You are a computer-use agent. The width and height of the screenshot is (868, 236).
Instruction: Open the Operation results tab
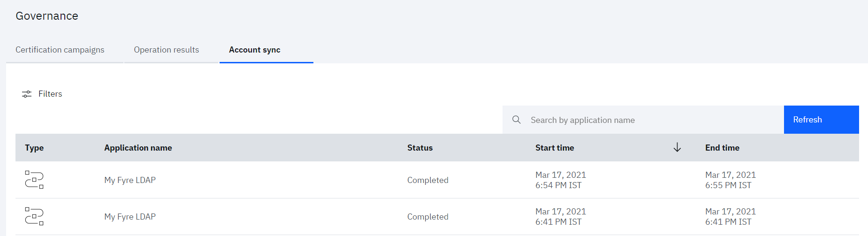coord(167,50)
